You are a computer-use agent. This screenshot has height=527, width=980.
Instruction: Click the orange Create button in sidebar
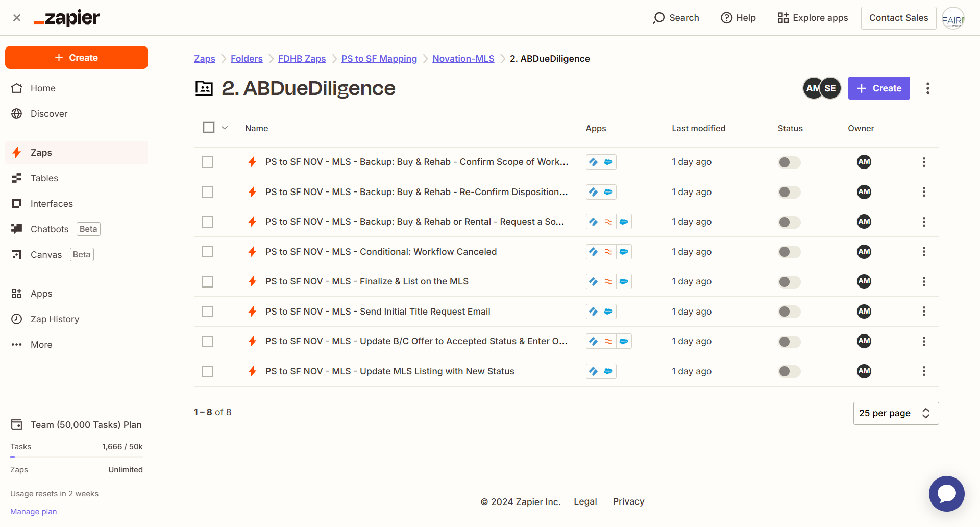pyautogui.click(x=77, y=58)
